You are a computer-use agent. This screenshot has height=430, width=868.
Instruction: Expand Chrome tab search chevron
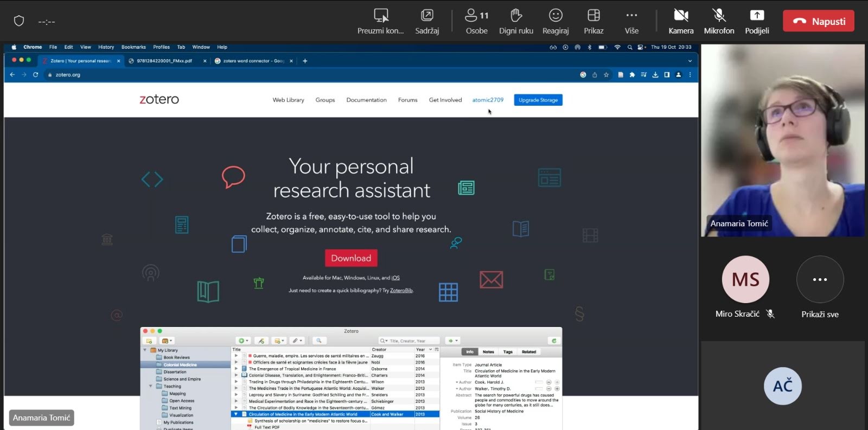point(690,61)
